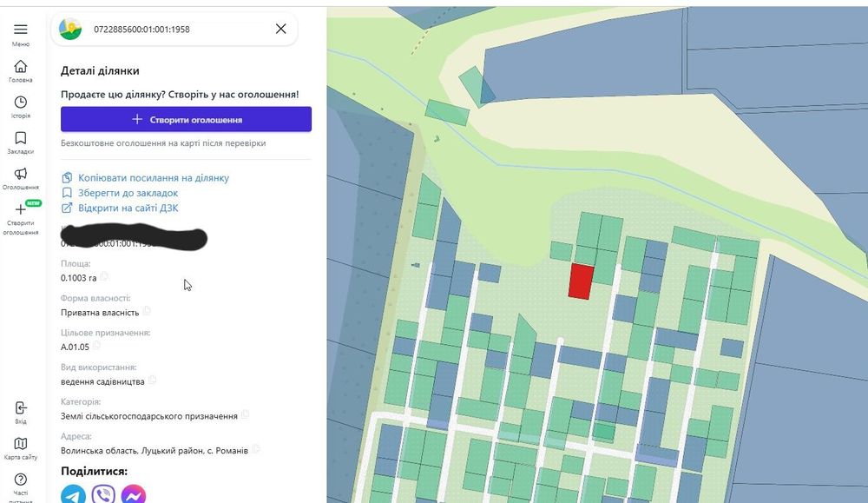Open Карта сайту map icon
The height and width of the screenshot is (503, 868).
21,444
